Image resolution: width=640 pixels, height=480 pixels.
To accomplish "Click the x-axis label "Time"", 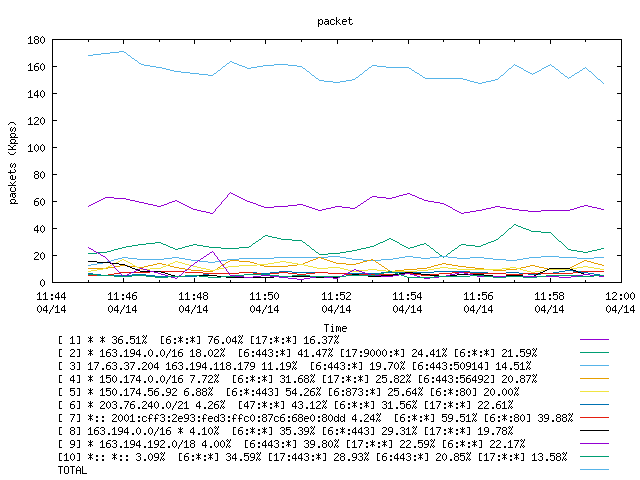I will point(335,328).
